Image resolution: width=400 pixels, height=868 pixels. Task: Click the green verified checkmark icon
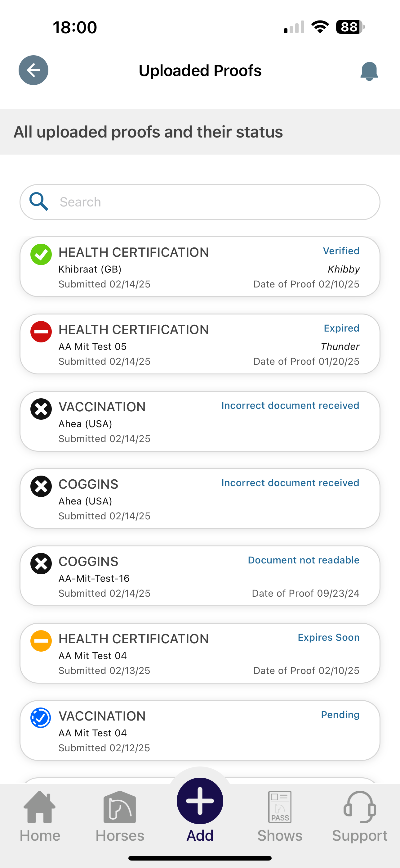[x=41, y=254]
